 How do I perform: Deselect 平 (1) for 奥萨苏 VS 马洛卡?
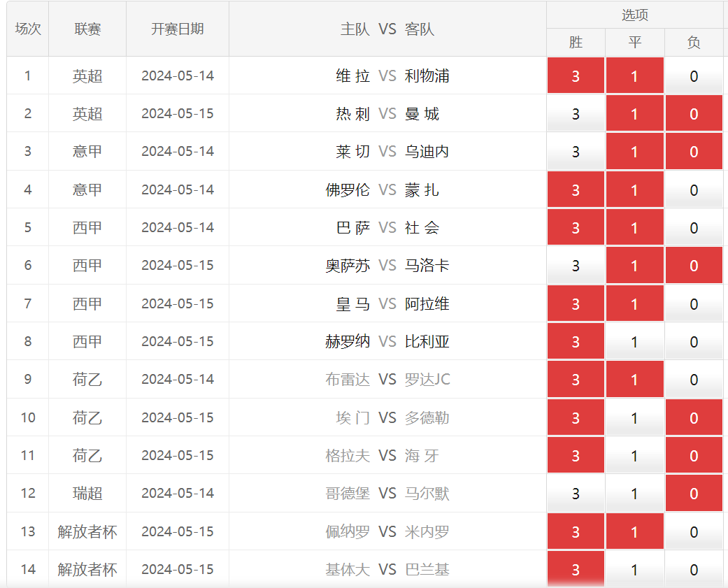pyautogui.click(x=635, y=266)
